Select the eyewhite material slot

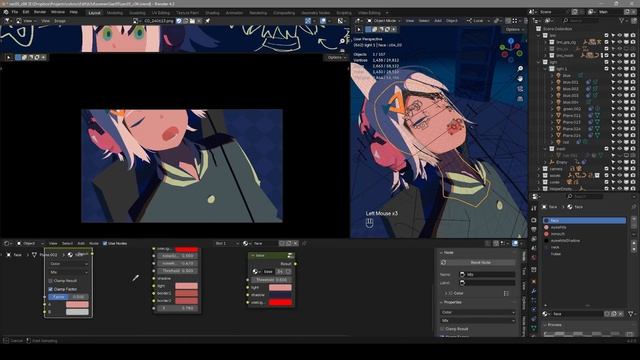(584, 227)
